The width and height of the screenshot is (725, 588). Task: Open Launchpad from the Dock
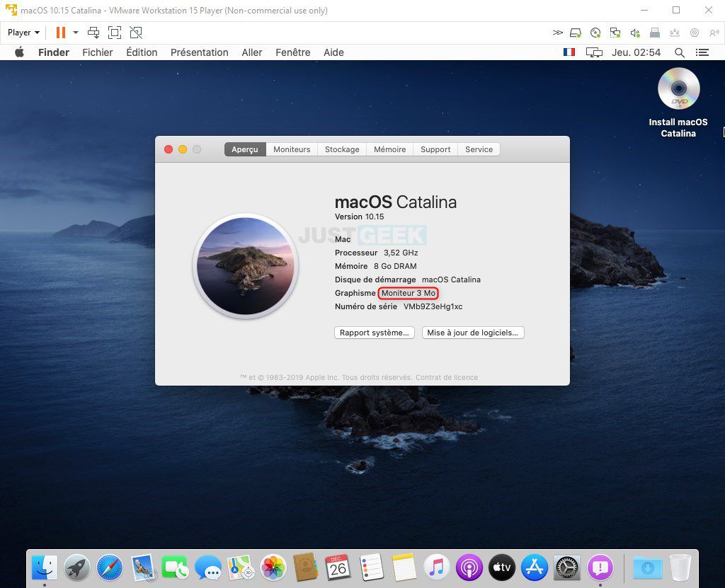(77, 567)
